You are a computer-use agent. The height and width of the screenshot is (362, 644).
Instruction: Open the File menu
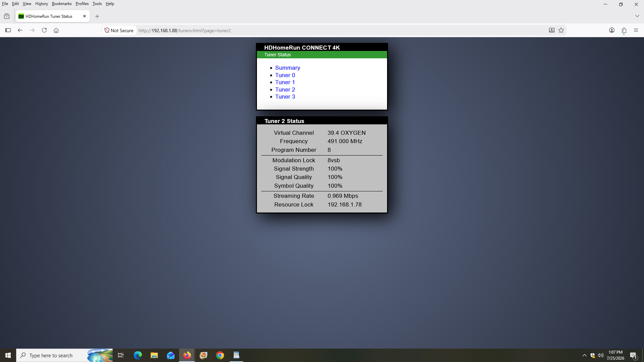(5, 4)
